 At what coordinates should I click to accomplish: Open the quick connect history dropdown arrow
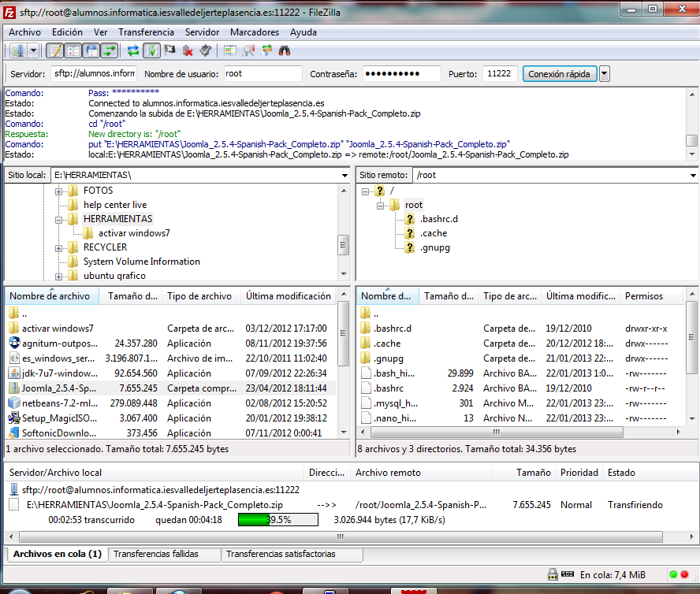point(604,74)
